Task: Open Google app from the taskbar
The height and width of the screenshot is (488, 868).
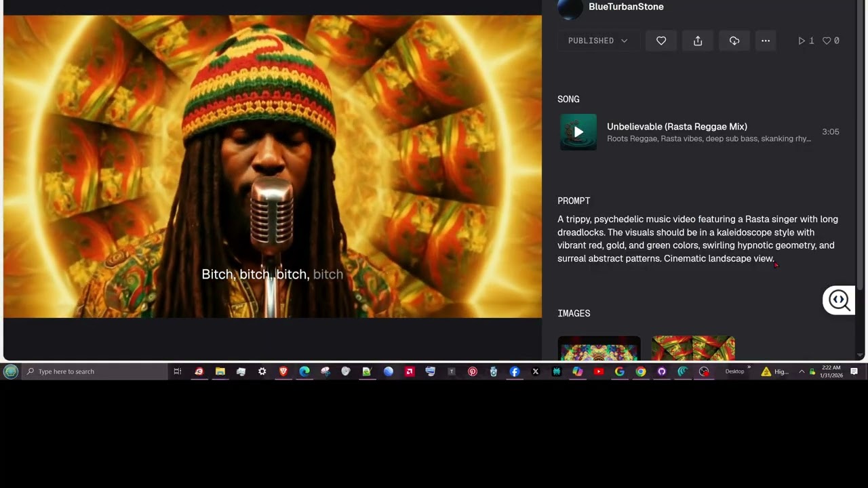Action: 619,371
